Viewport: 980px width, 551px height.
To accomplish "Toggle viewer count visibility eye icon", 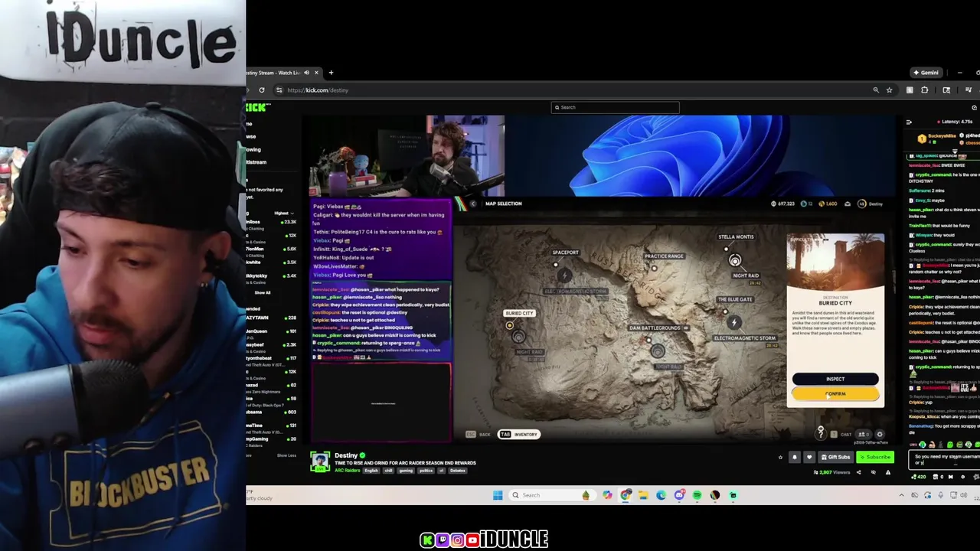I will (x=874, y=472).
